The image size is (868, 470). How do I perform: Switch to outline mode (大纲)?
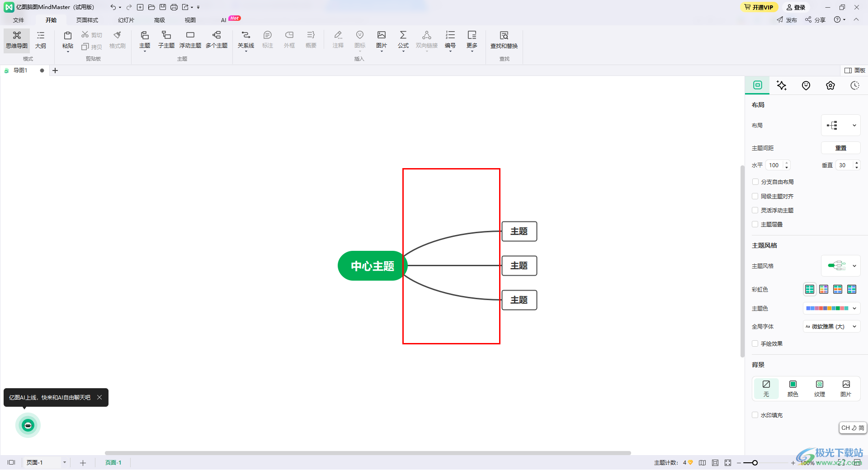(41, 40)
